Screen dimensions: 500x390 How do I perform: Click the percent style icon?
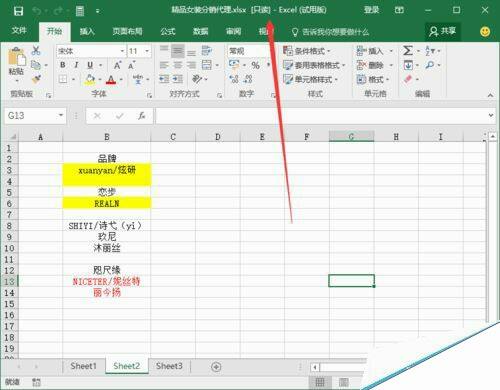255,65
